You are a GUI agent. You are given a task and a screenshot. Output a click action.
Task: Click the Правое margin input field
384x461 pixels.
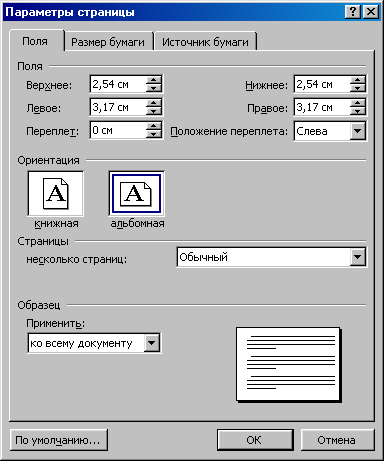322,107
